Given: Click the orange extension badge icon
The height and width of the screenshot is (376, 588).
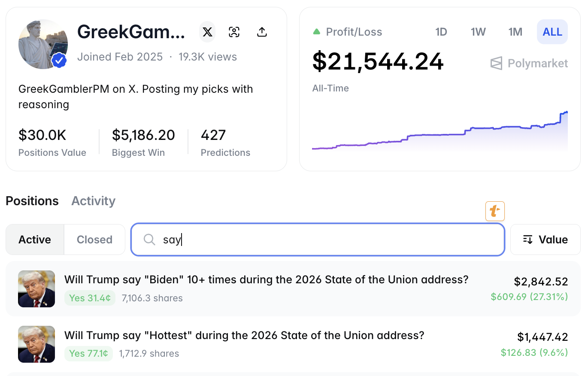Looking at the screenshot, I should click(x=495, y=211).
